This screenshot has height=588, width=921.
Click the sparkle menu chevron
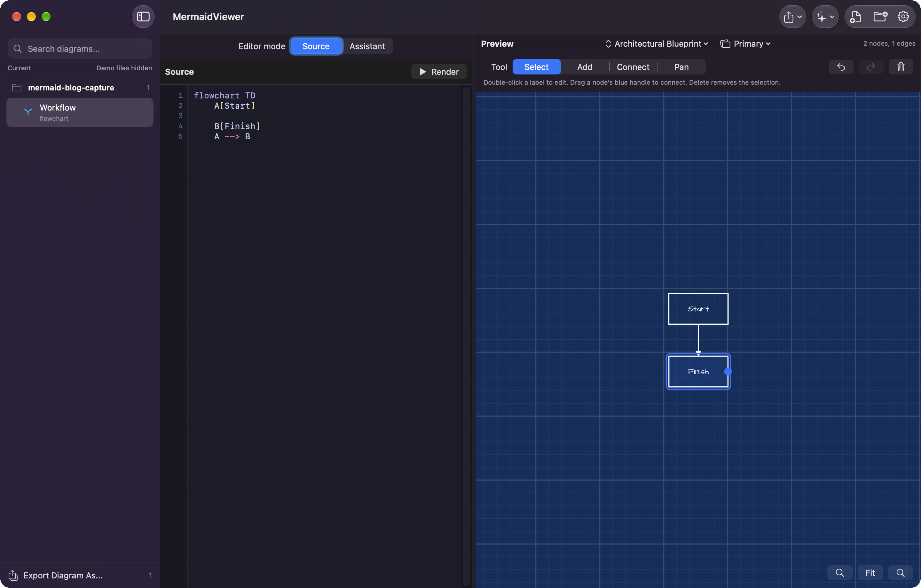click(832, 17)
